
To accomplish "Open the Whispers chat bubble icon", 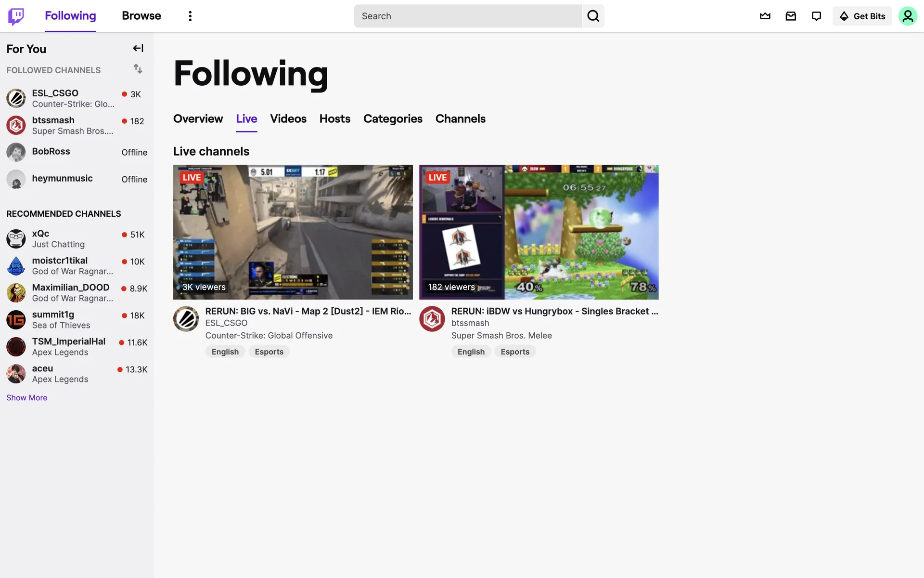I will [x=816, y=16].
